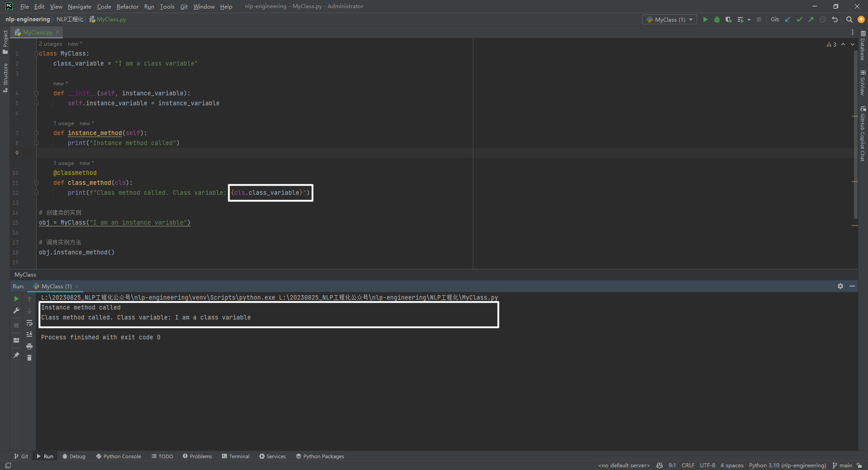This screenshot has width=868, height=470.
Task: Open the MyClass (1) run configuration dropdown
Action: coord(669,19)
